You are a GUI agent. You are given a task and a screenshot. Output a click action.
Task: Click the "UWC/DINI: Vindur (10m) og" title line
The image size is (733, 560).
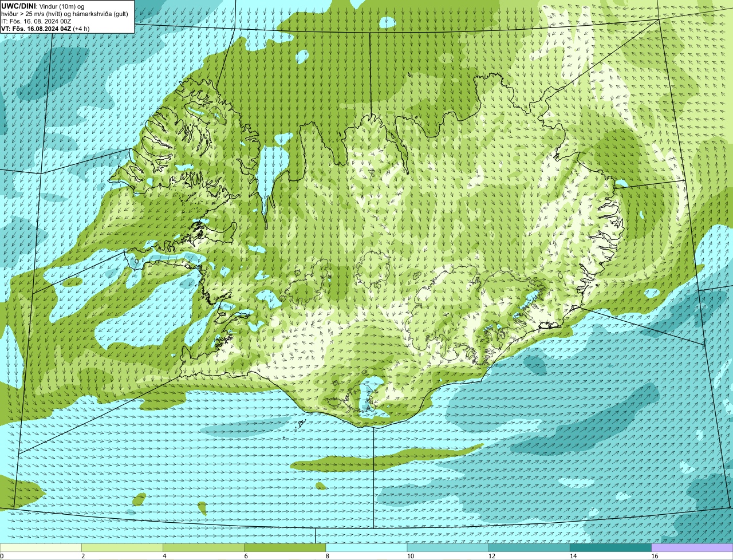44,6
